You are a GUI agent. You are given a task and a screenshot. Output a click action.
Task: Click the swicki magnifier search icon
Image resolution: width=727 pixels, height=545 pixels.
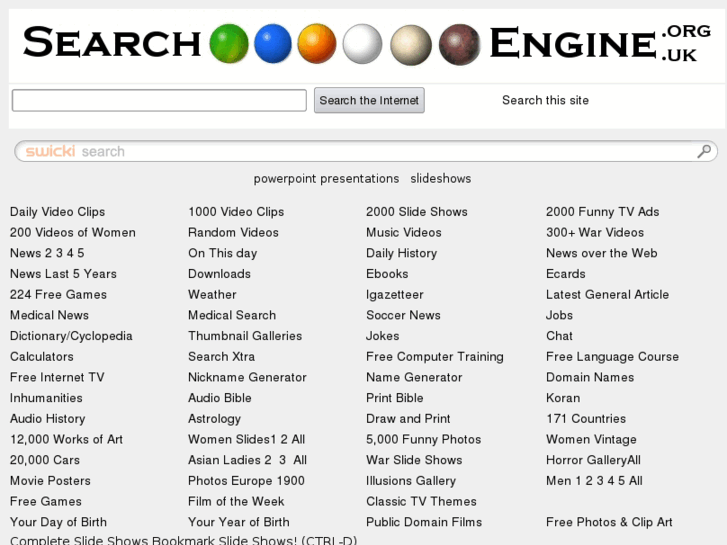704,151
